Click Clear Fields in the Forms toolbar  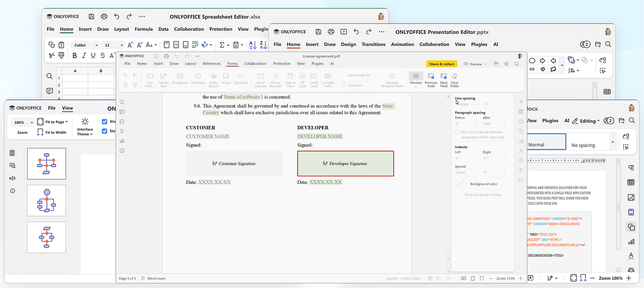(x=454, y=80)
